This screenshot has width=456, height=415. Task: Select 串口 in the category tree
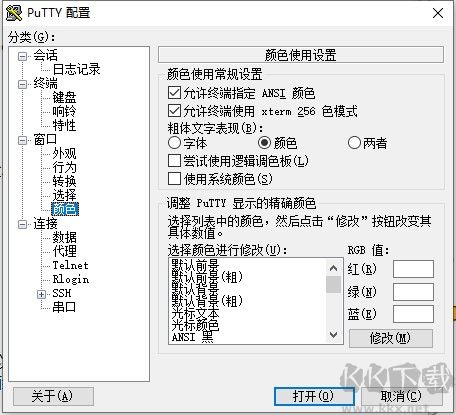click(x=64, y=307)
